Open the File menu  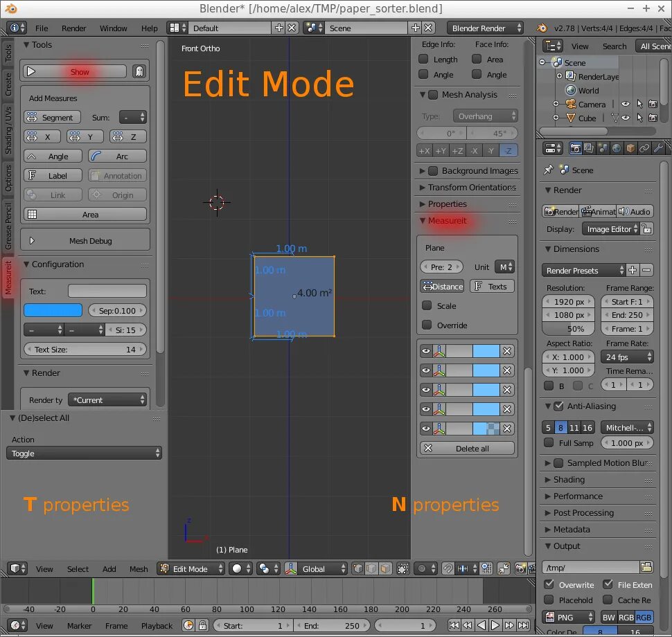(x=42, y=28)
